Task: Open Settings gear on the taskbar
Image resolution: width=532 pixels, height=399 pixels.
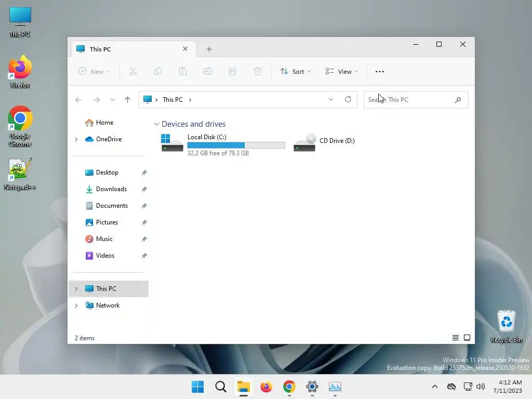Action: pyautogui.click(x=312, y=387)
